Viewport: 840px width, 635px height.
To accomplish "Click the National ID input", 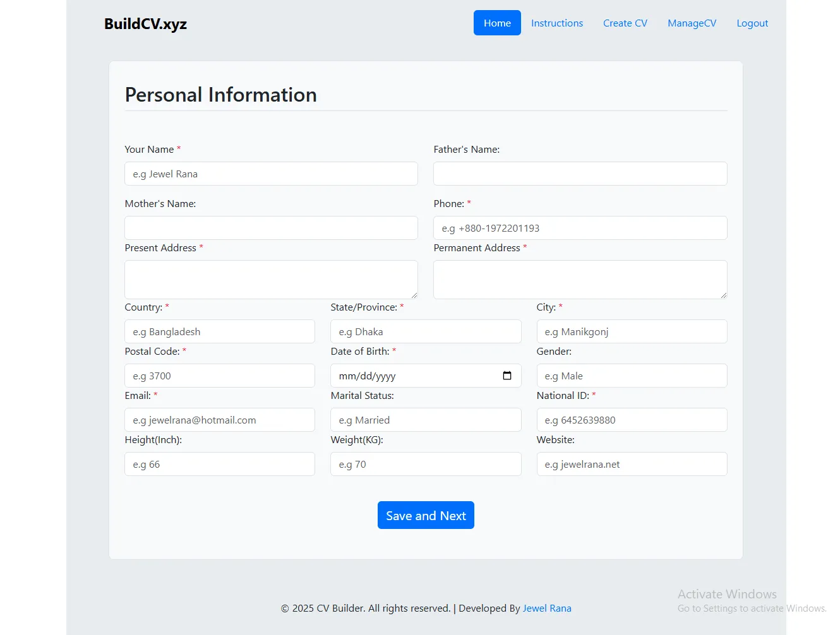I will pyautogui.click(x=632, y=420).
